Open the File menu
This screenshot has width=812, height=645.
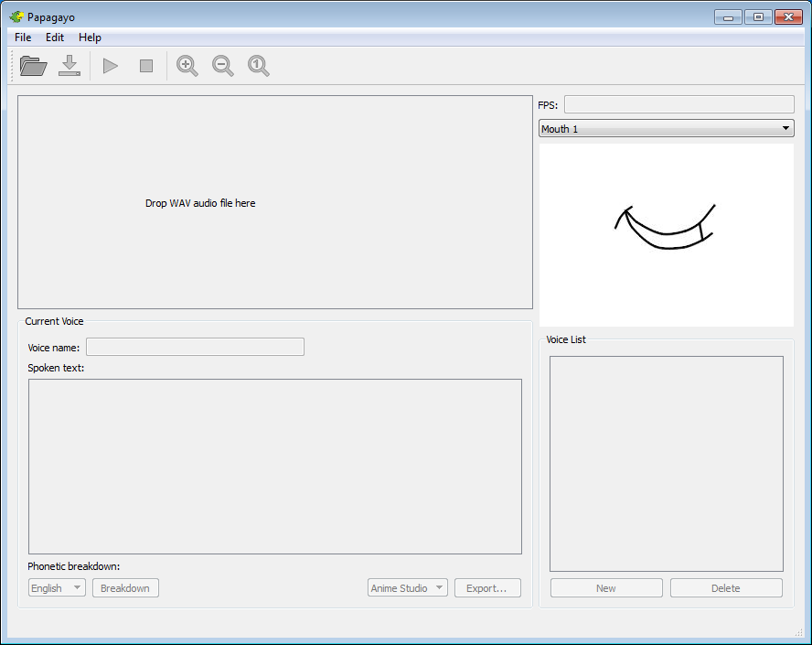23,38
